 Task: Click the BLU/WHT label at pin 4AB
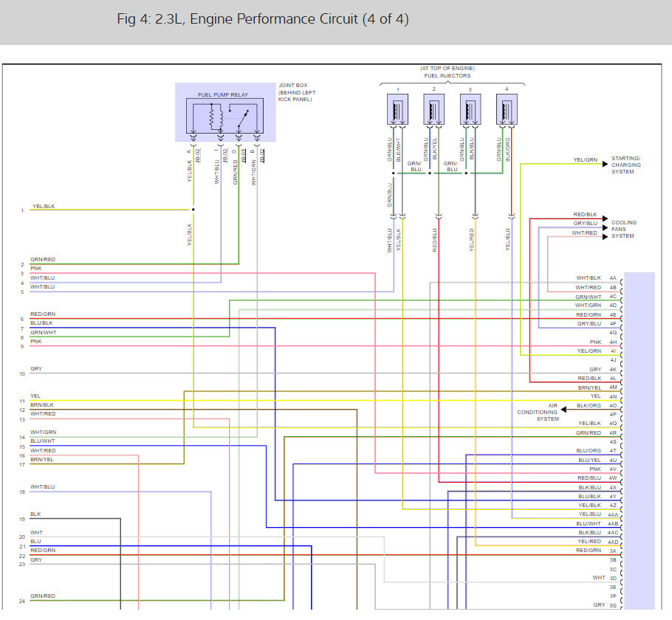[589, 523]
